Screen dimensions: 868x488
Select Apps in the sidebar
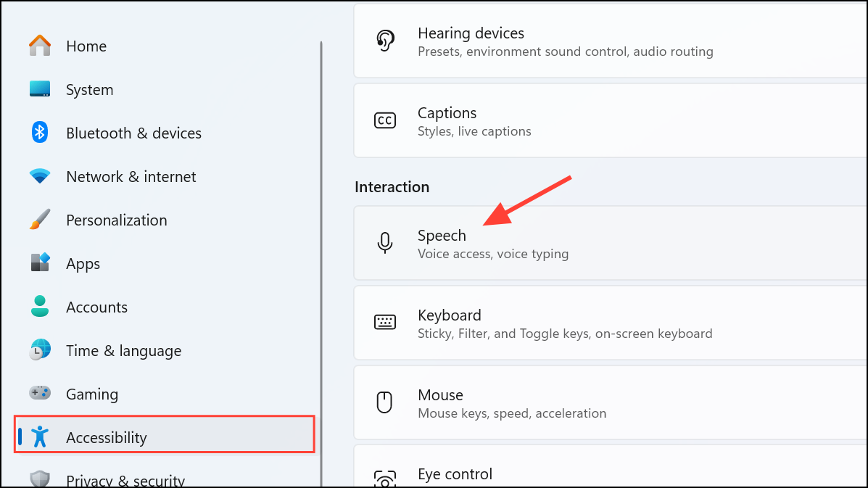83,264
